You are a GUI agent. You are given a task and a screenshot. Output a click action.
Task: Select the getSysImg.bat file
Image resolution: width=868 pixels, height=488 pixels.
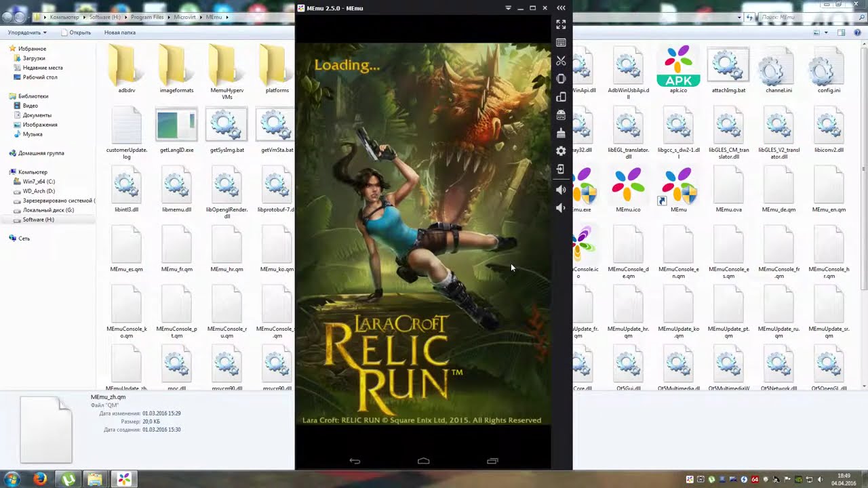[226, 130]
